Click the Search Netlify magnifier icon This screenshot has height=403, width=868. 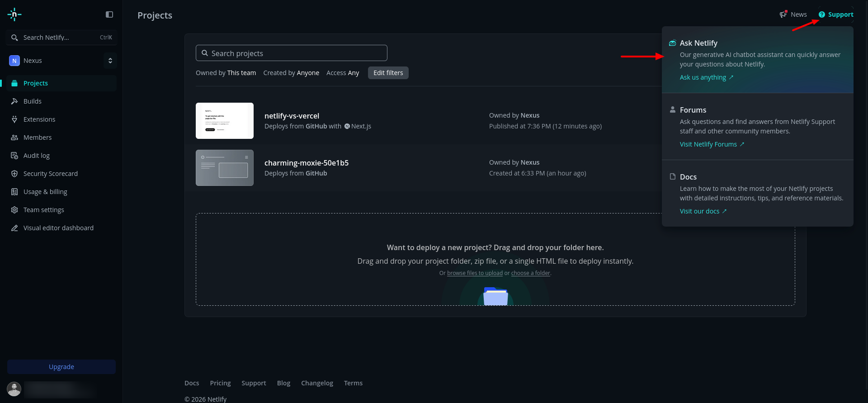tap(14, 38)
